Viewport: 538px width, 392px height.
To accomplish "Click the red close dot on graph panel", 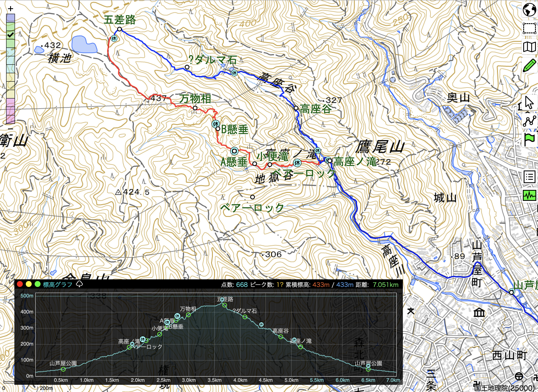I will (20, 284).
